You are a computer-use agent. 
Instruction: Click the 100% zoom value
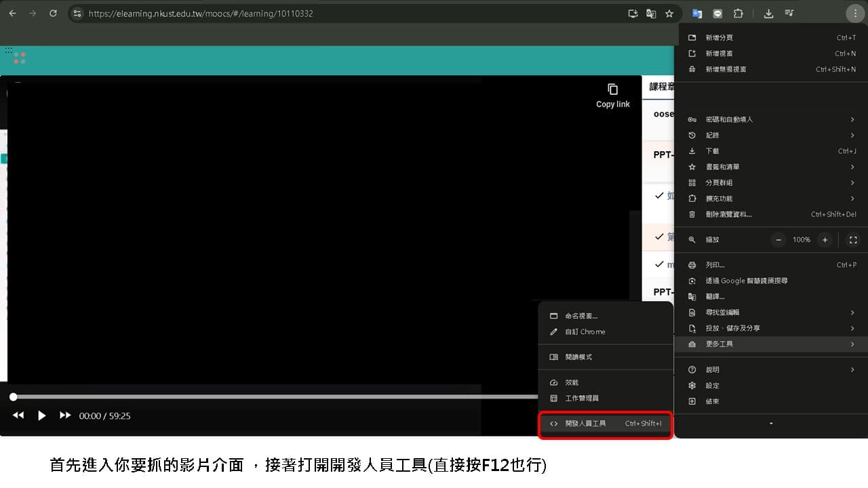coord(802,240)
